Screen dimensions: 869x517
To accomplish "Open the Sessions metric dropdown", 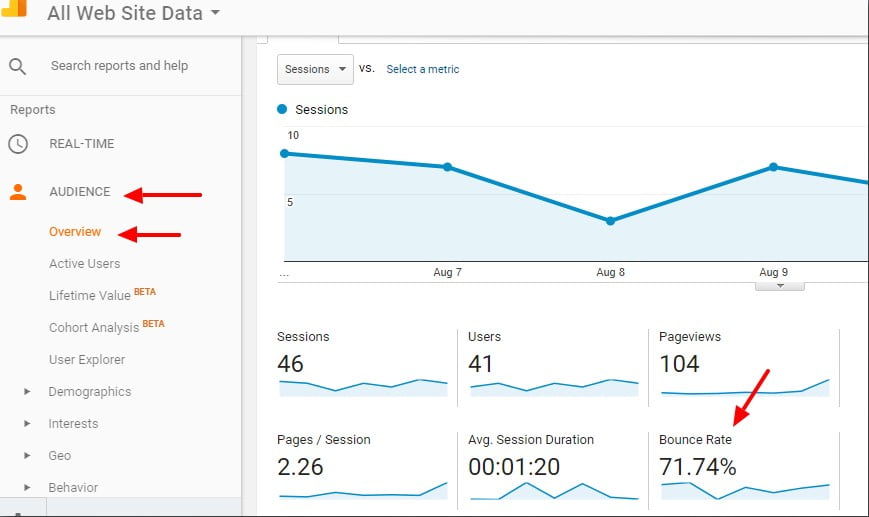I will click(x=315, y=69).
